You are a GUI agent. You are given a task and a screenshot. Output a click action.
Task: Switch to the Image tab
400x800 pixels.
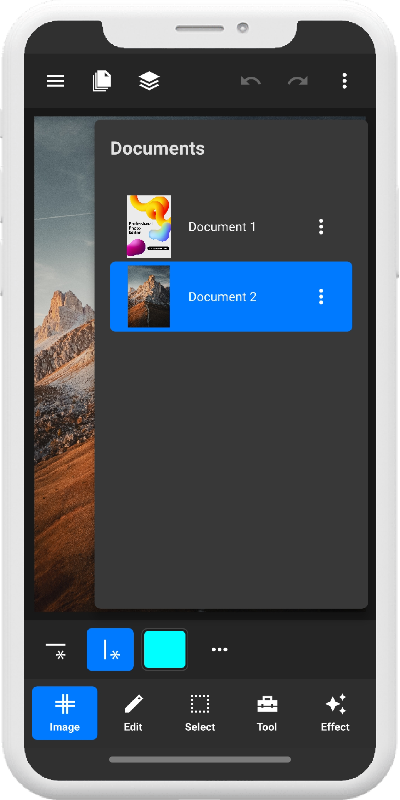click(65, 713)
